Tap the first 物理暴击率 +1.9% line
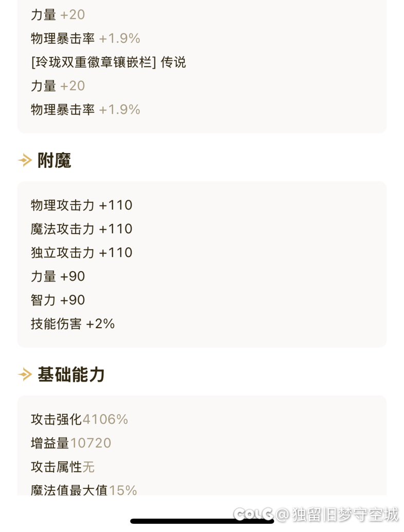This screenshot has height=532, width=404. [85, 39]
